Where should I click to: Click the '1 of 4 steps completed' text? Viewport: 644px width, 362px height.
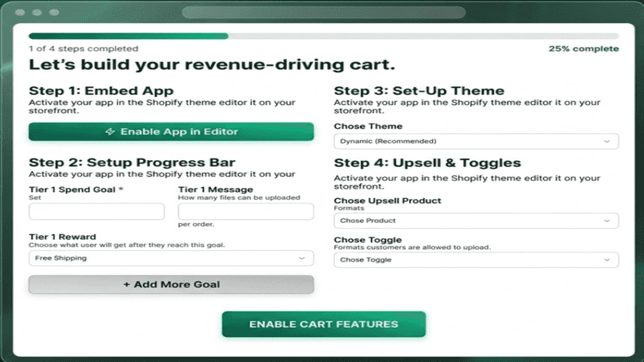(83, 49)
